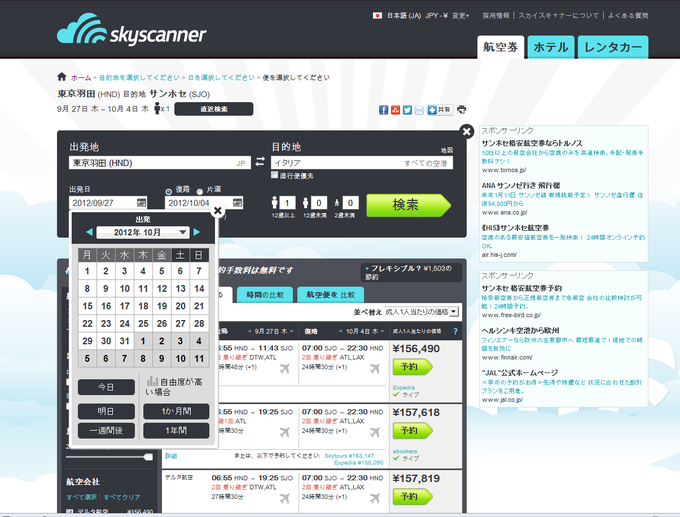Screen dimensions: 680x517
Task: Click the 1年間 button
Action: [x=176, y=431]
